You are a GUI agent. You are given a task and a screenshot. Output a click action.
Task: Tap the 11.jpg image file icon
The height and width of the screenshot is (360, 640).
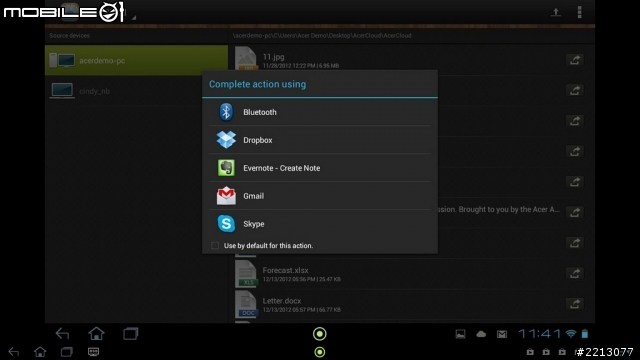coord(246,58)
